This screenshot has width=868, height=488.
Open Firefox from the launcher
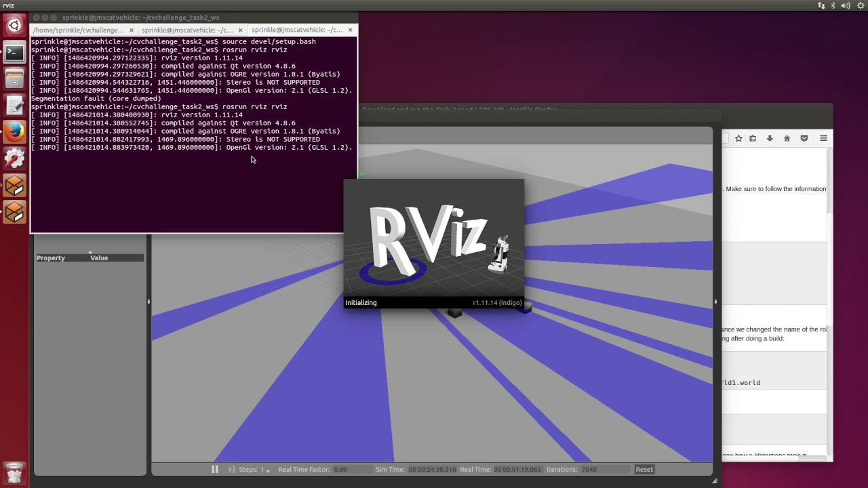[14, 132]
